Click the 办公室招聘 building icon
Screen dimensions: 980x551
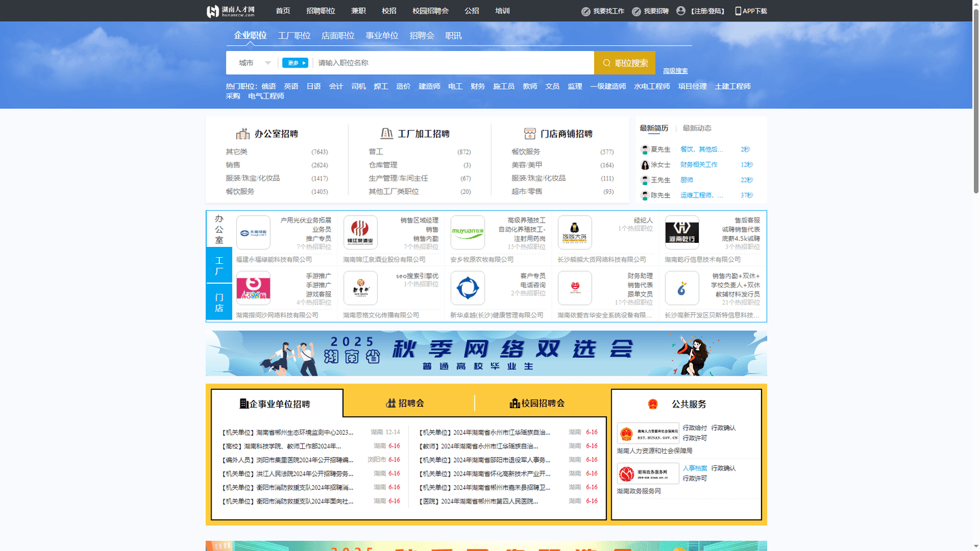[x=243, y=133]
